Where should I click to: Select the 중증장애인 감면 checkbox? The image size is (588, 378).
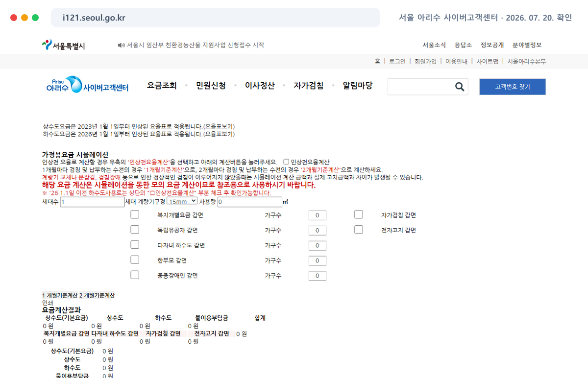135,275
